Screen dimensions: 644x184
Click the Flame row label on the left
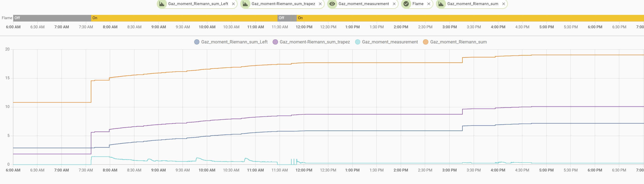7,18
